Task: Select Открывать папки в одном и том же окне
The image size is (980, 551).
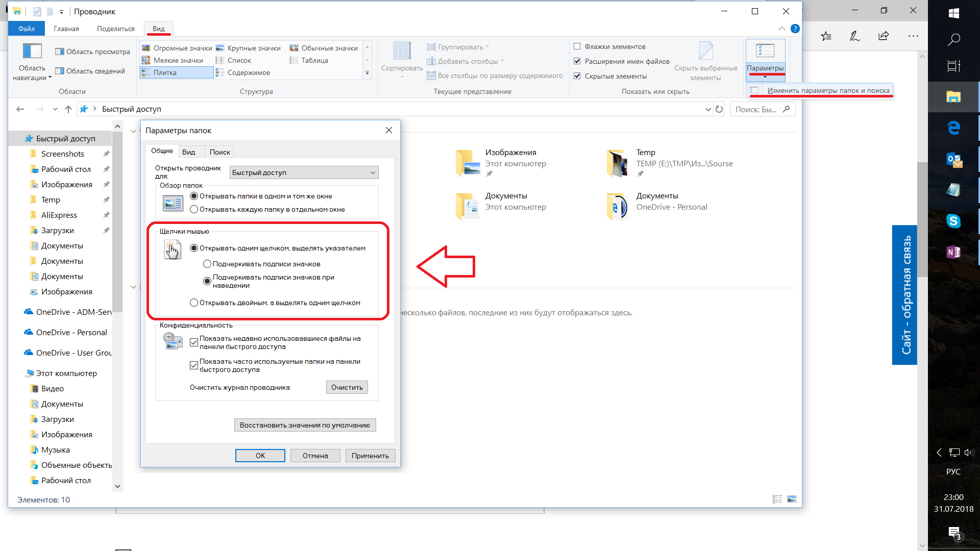Action: click(194, 196)
